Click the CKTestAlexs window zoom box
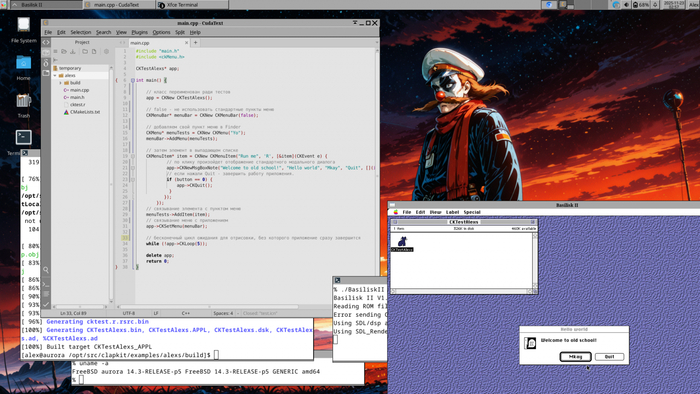The image size is (700, 394). 533,222
